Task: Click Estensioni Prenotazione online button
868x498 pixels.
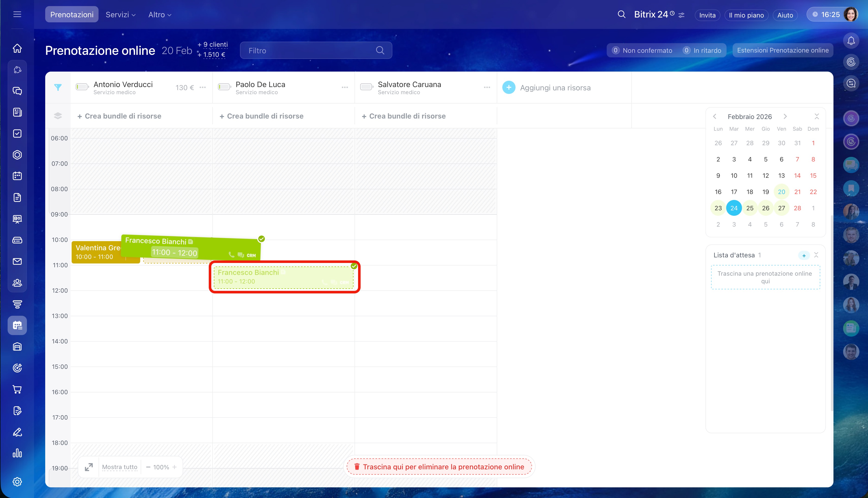Action: [782, 50]
